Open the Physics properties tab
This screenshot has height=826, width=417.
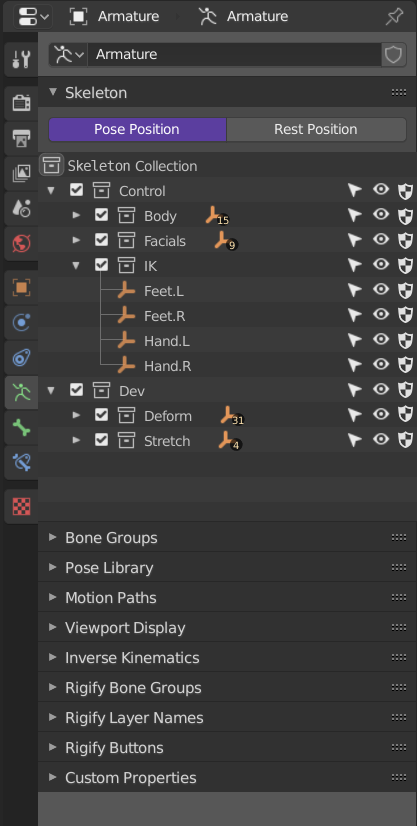click(x=21, y=322)
